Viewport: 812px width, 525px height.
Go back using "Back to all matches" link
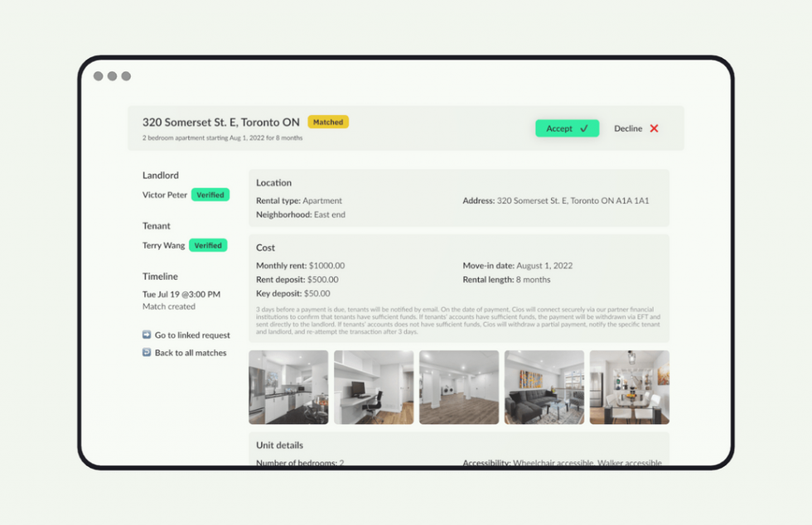(x=190, y=353)
